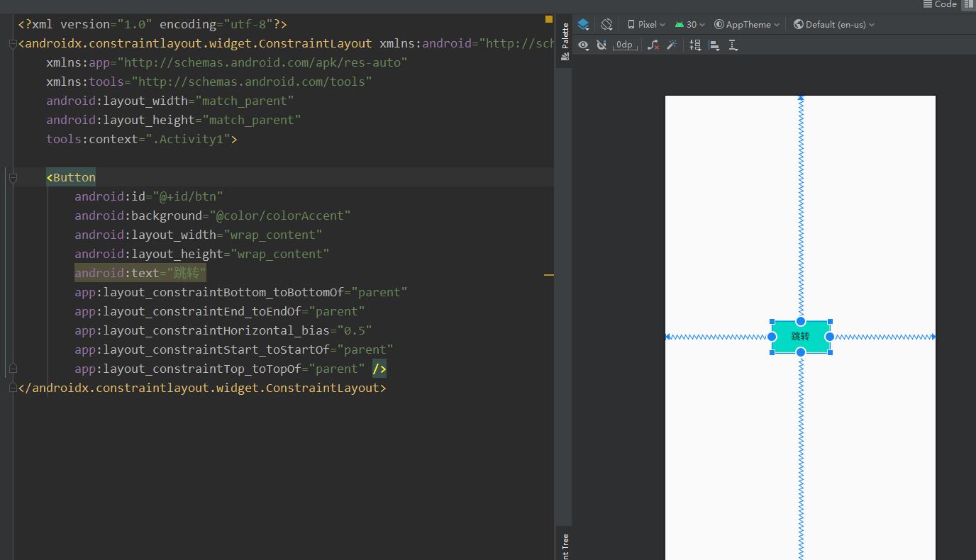The image size is (976, 560).
Task: Click the root layout_width "match_parent" value
Action: 245,101
